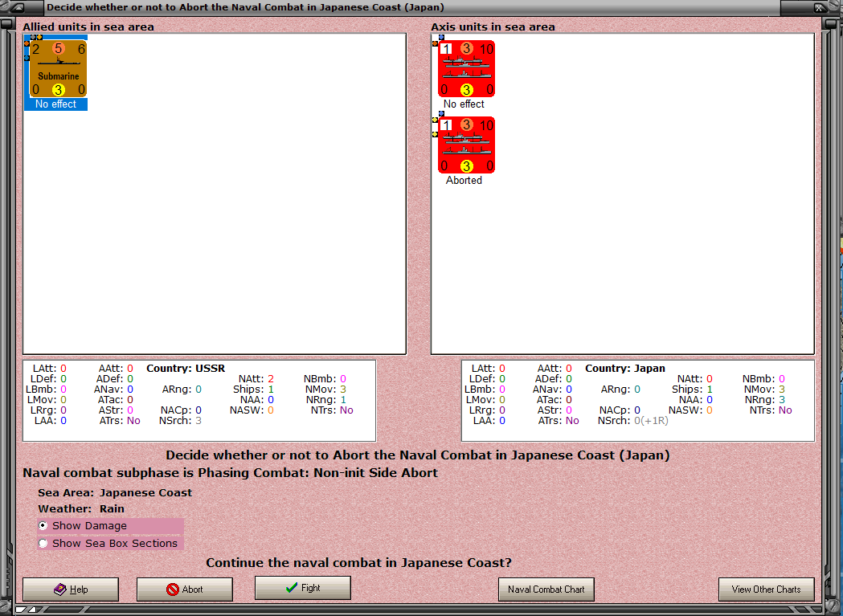Click the 'Country: Japan' stats header

tap(624, 368)
